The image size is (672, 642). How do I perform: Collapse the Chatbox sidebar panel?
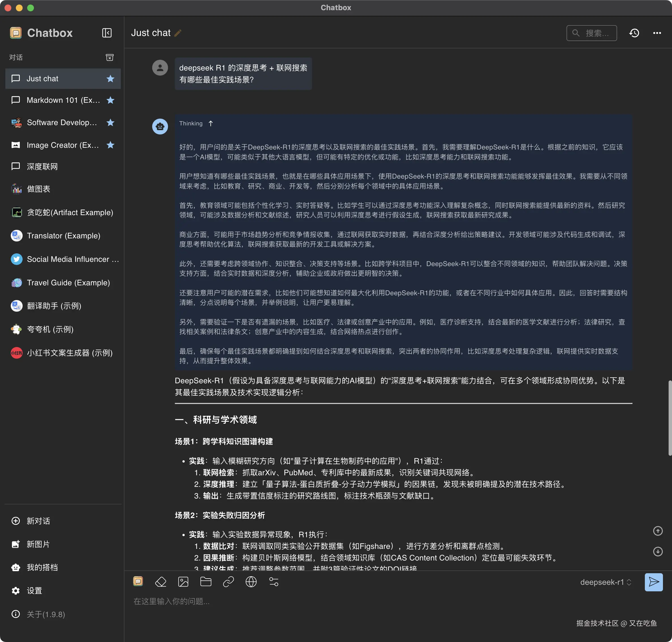(x=107, y=33)
